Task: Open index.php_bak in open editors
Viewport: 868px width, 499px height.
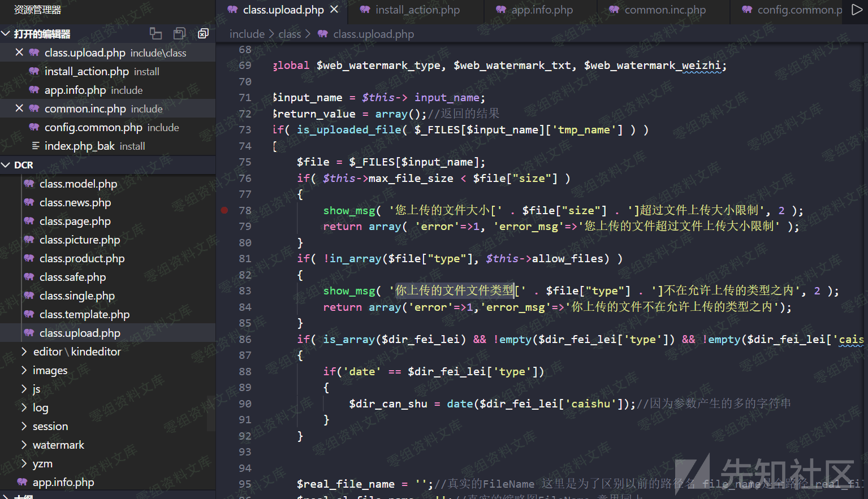Action: (80, 146)
